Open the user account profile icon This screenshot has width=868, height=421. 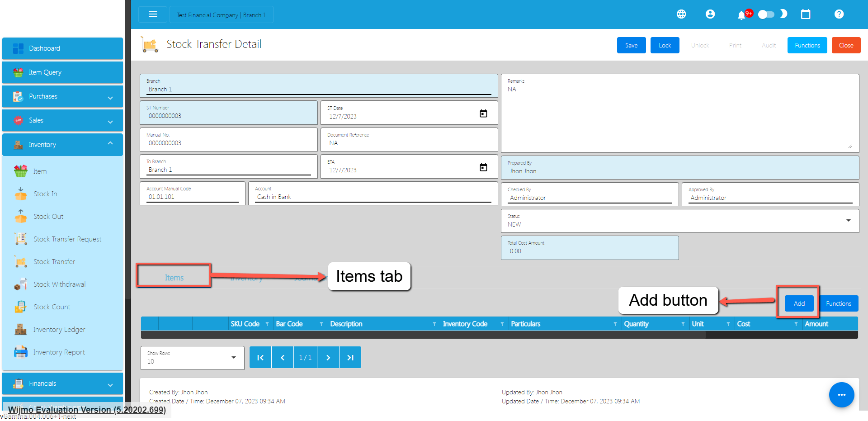tap(710, 14)
